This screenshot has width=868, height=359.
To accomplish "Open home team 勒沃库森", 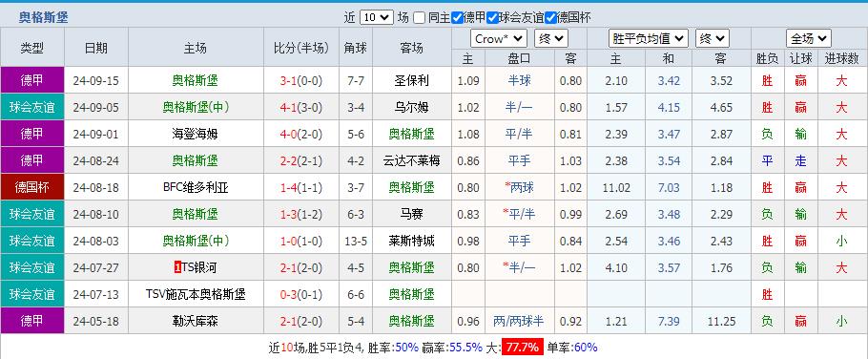I will point(195,321).
